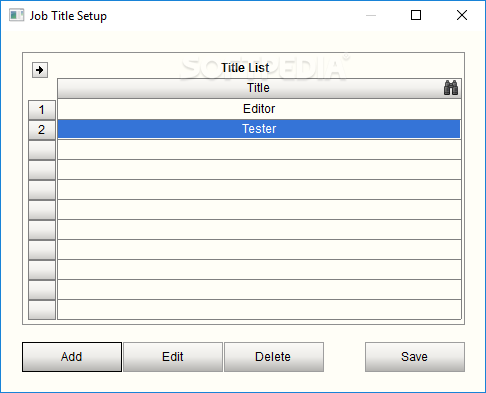Edit the selected job title
Screen dimensions: 486x393
(173, 357)
